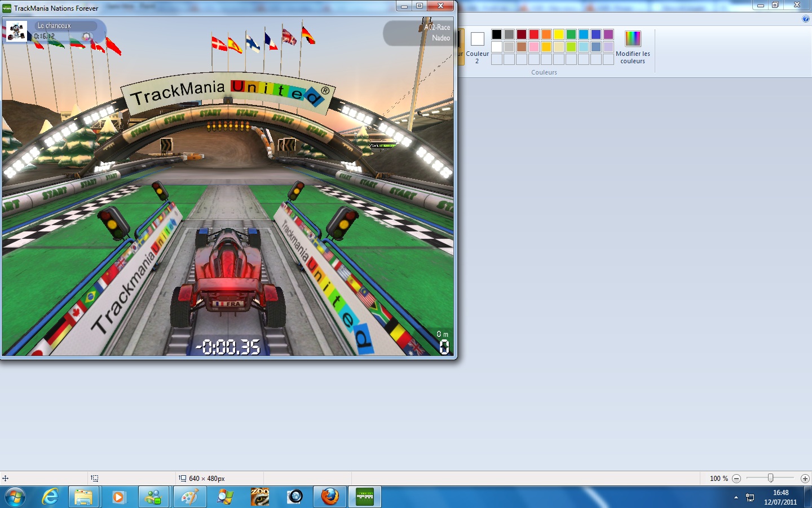This screenshot has width=812, height=508.
Task: Select the black color swatch
Action: click(x=497, y=34)
